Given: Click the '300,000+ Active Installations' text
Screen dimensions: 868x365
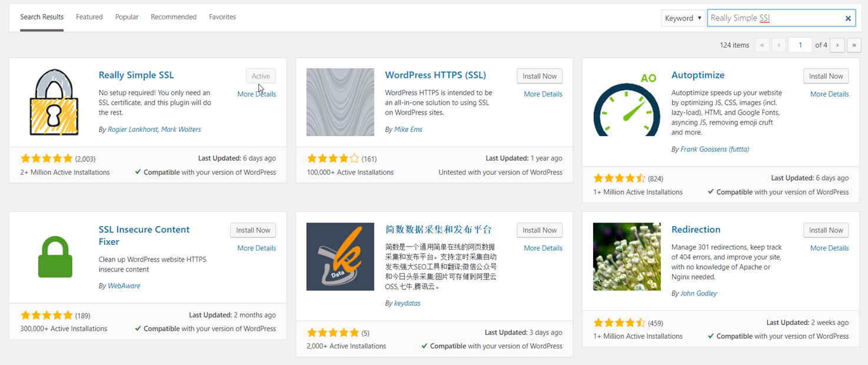Looking at the screenshot, I should pyautogui.click(x=64, y=329).
